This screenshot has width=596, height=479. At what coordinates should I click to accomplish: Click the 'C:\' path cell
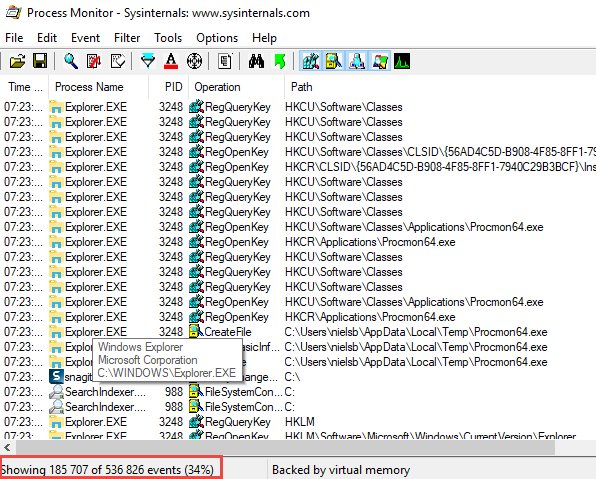coord(292,377)
